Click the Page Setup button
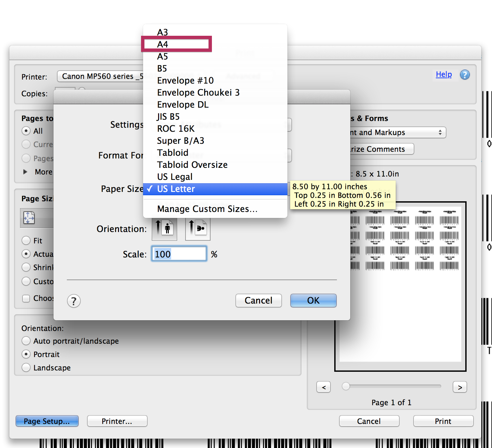Viewport: 492px width, 448px height. pyautogui.click(x=47, y=421)
